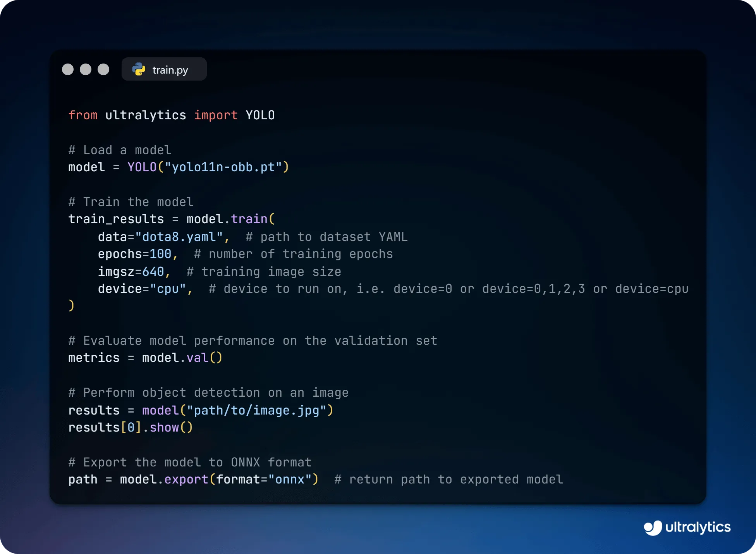This screenshot has width=756, height=554.
Task: Click the 'epochs=100' argument
Action: 134,254
